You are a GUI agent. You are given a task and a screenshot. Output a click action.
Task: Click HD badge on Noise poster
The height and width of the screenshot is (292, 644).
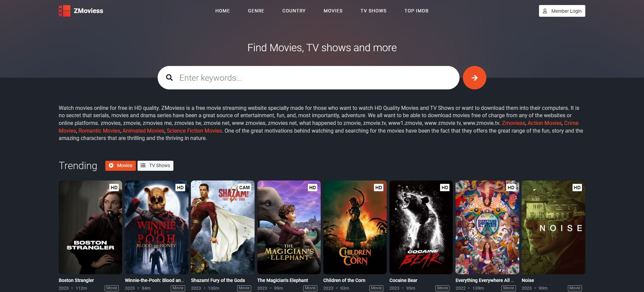(x=577, y=188)
